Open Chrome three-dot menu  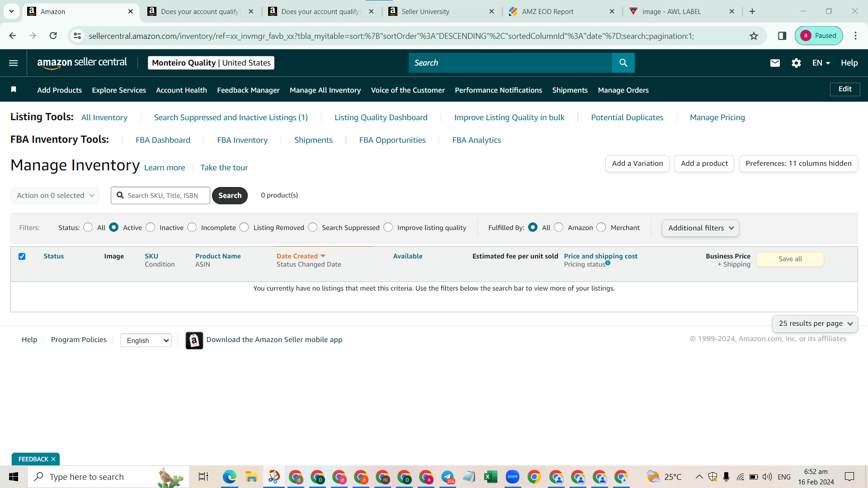[x=855, y=36]
